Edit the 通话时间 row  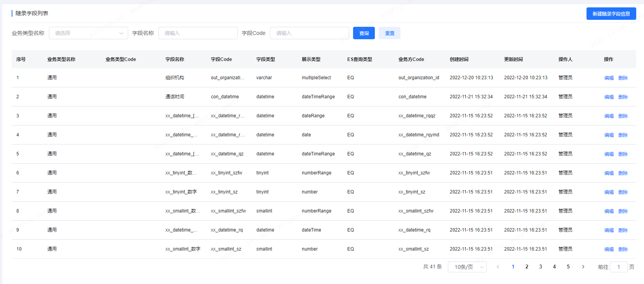(x=609, y=97)
